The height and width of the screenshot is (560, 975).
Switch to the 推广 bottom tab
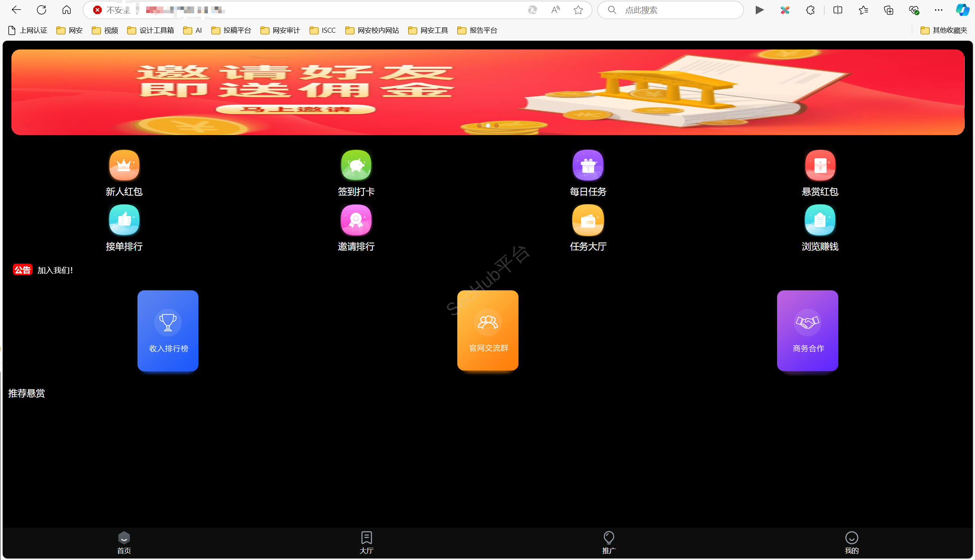609,542
